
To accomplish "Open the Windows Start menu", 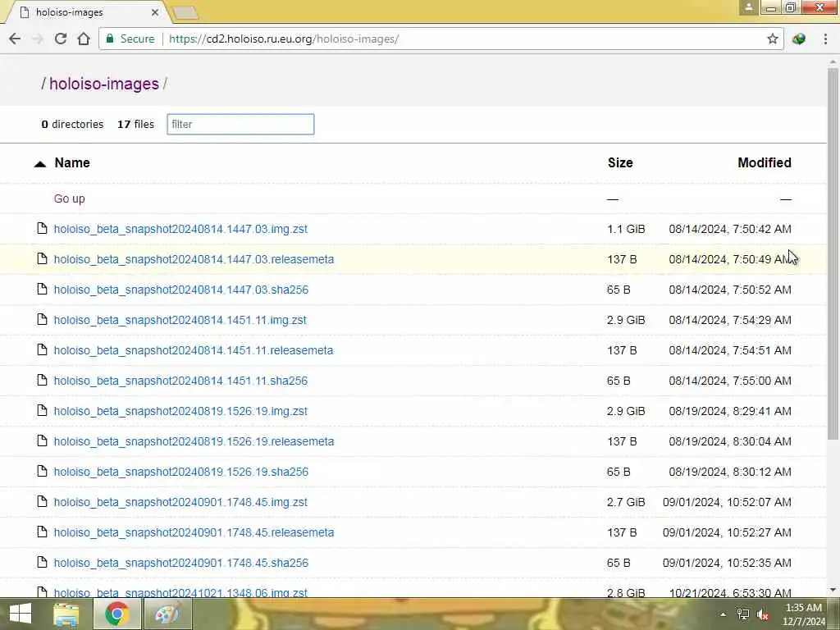I will [20, 614].
